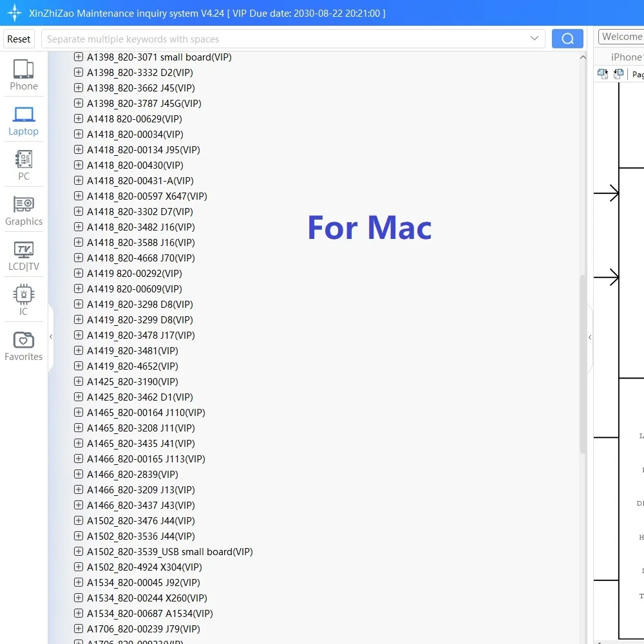The width and height of the screenshot is (644, 644).
Task: Select A1425_820-3462 D1(VIP) entry
Action: pyautogui.click(x=140, y=397)
